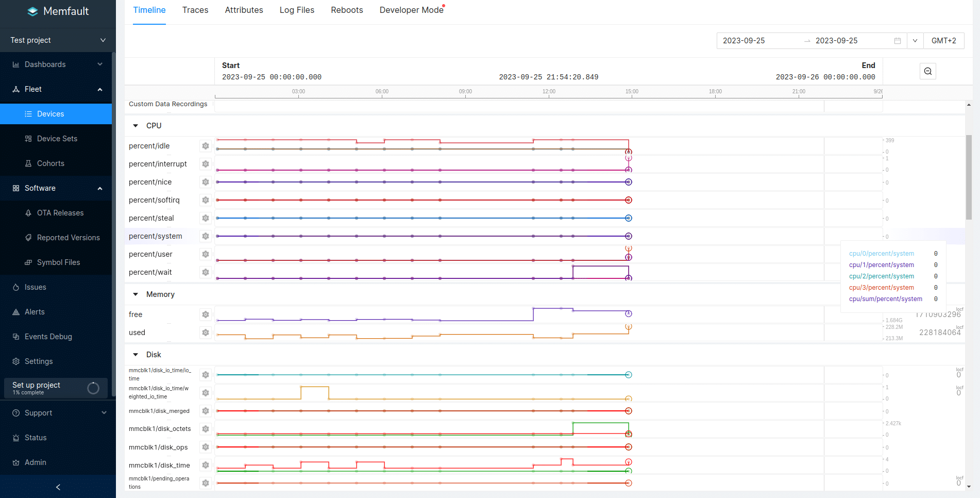Switch to the Timeline tab

(149, 10)
